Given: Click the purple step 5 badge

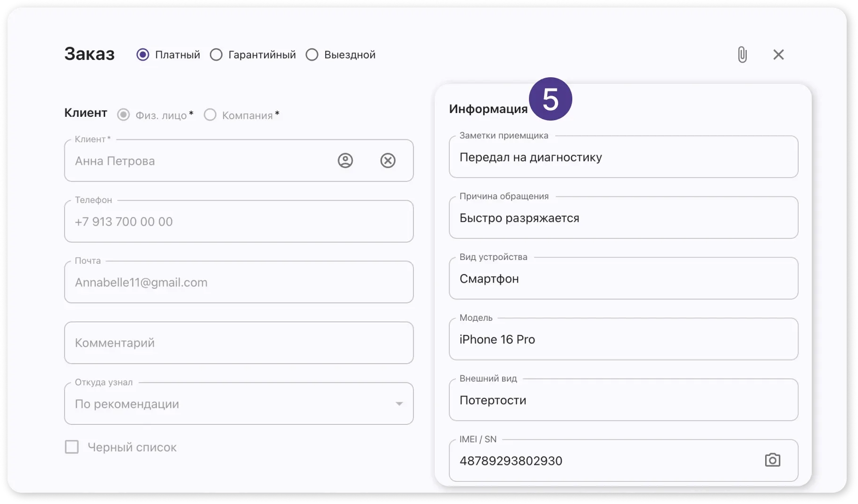Looking at the screenshot, I should pyautogui.click(x=551, y=98).
